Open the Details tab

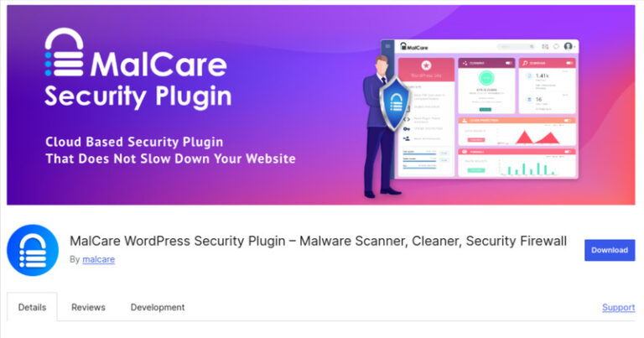[32, 307]
